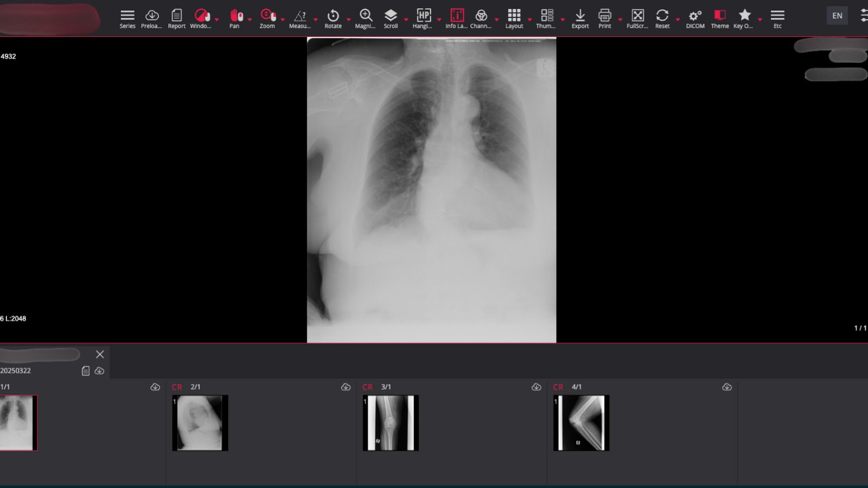Viewport: 868px width, 488px height.
Task: Select the Window level tool
Action: pos(201,18)
